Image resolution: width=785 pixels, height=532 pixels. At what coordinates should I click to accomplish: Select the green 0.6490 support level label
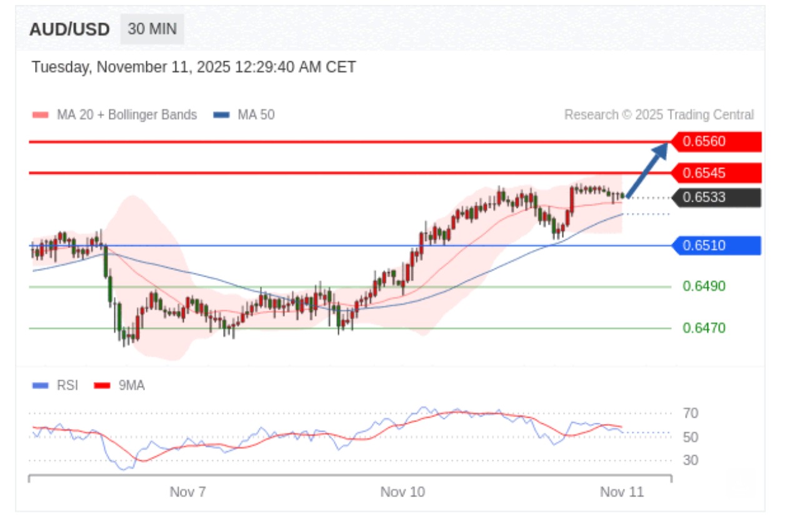[704, 287]
